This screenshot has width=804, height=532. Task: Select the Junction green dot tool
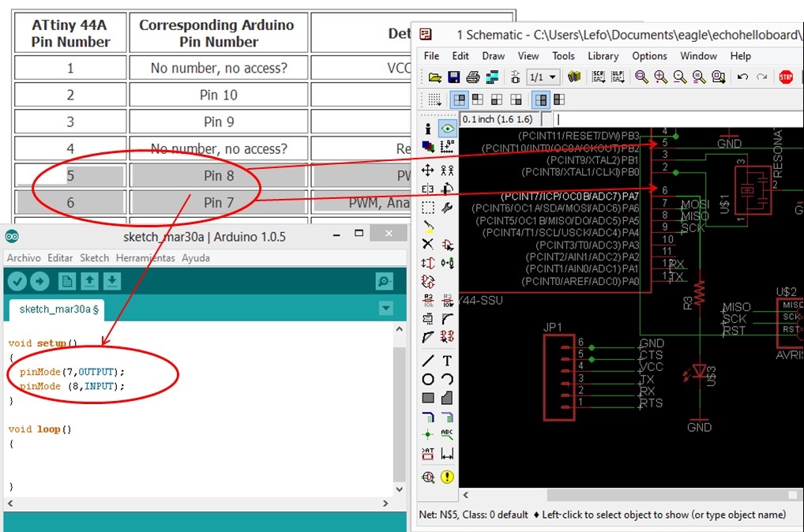point(427,435)
